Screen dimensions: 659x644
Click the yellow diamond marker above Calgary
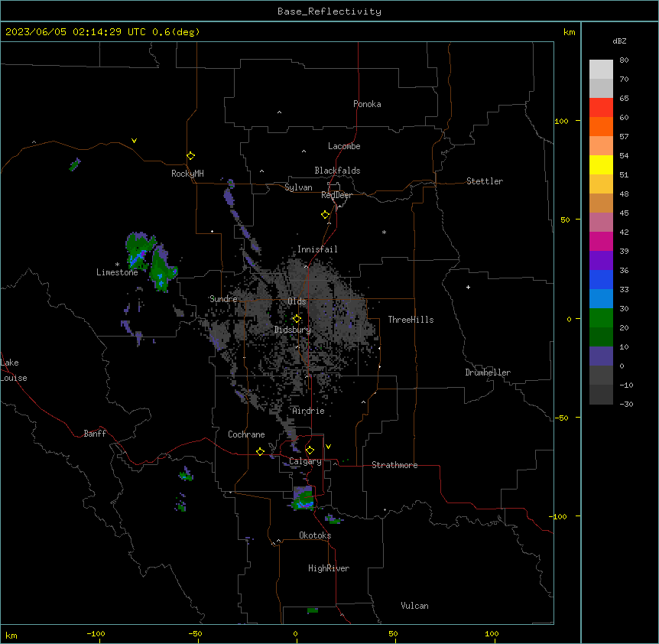coord(310,450)
